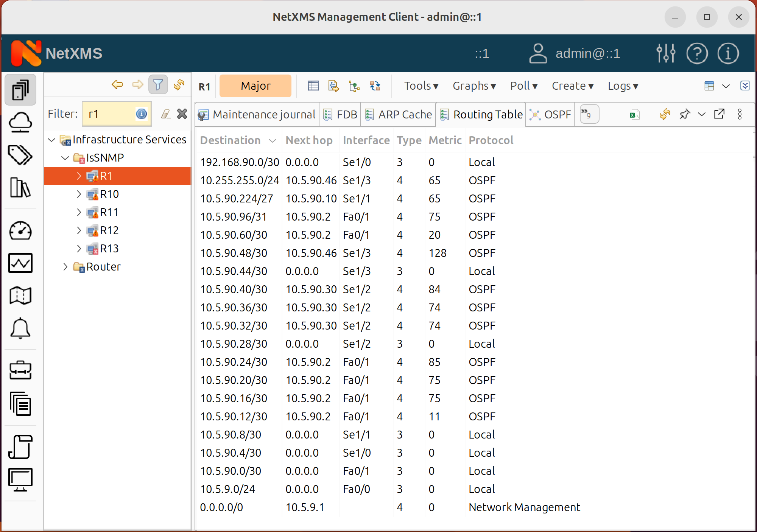Open the Dashboards gauge sidebar icon
The height and width of the screenshot is (532, 757).
coord(20,231)
